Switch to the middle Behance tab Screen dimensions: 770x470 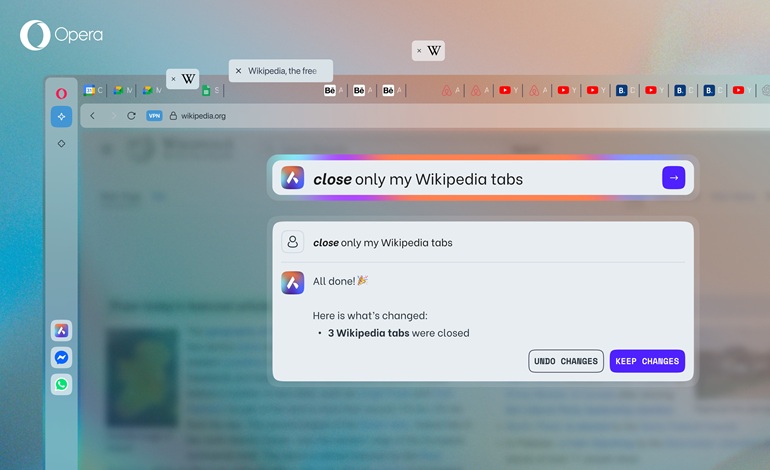(363, 90)
